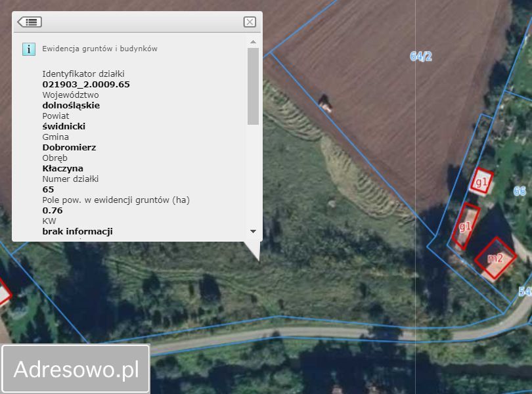Click the m2 building outline

pos(495,258)
